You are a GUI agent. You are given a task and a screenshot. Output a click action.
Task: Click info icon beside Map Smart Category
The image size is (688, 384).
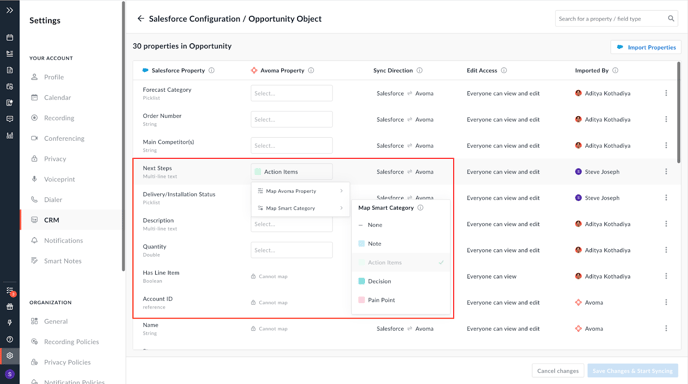point(420,208)
